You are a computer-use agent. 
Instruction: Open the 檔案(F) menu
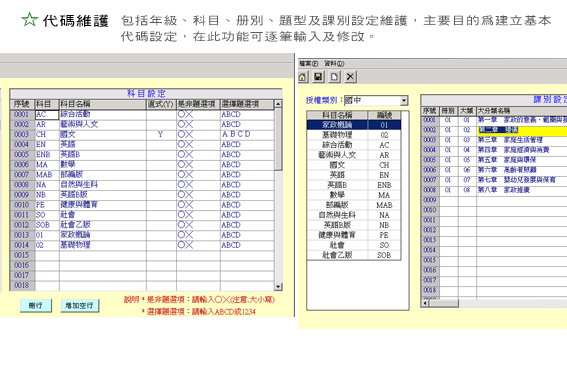tap(308, 64)
